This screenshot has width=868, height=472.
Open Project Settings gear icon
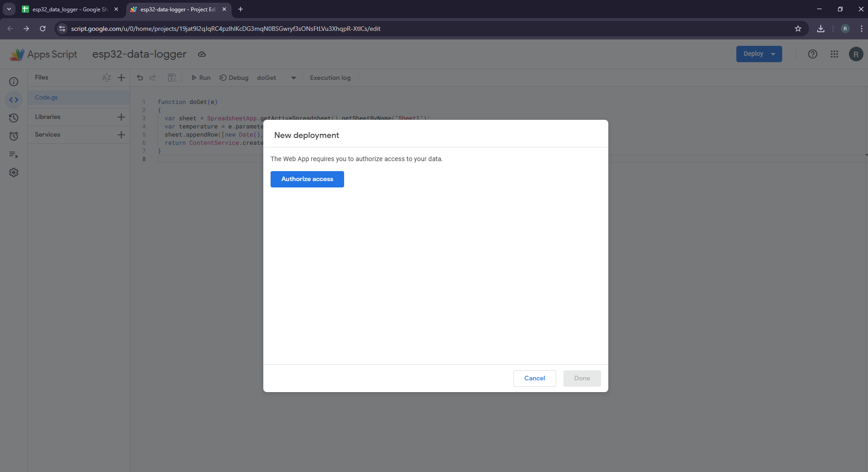click(14, 173)
